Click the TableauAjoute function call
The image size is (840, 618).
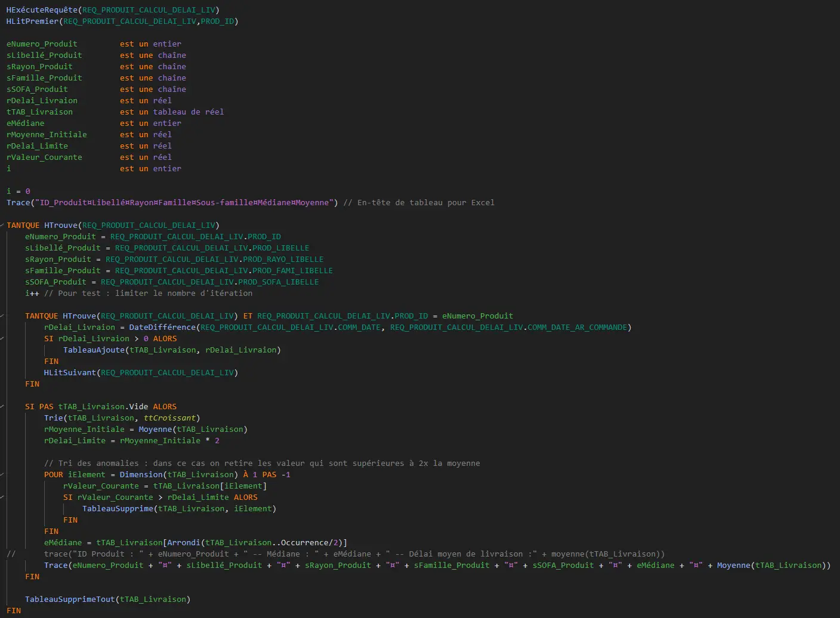[94, 350]
